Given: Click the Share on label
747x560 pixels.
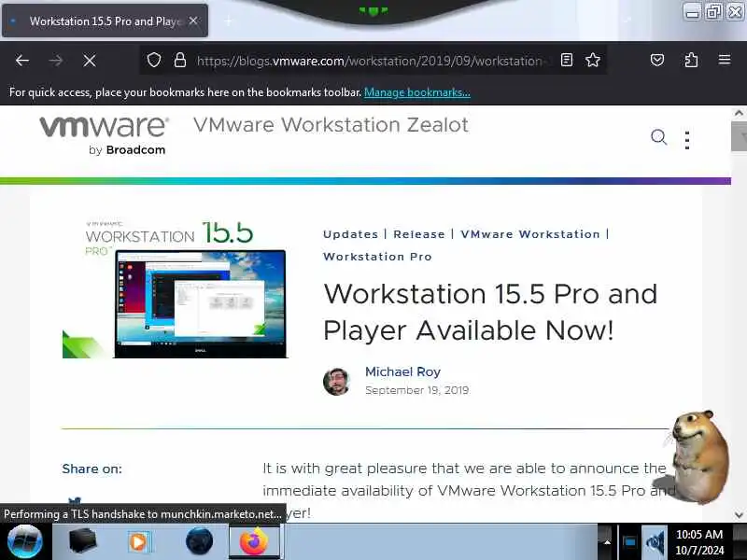Looking at the screenshot, I should pyautogui.click(x=92, y=469).
